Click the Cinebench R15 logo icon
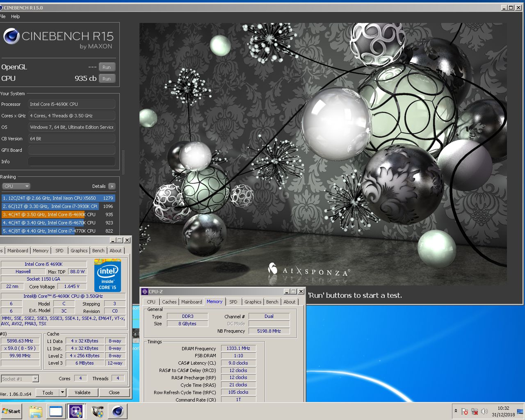This screenshot has width=525, height=420. click(11, 37)
